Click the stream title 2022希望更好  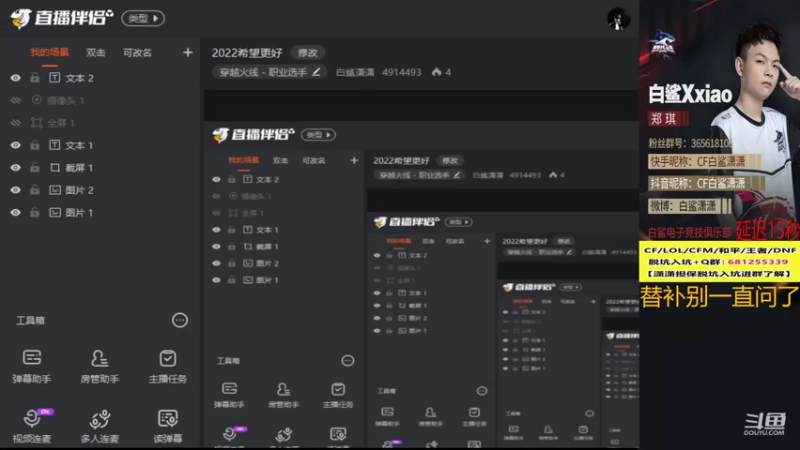(247, 53)
